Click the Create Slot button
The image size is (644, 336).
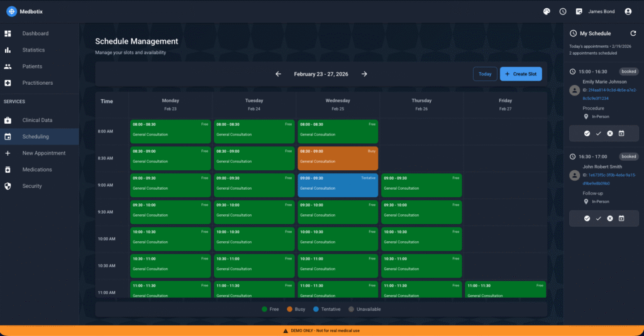(520, 74)
